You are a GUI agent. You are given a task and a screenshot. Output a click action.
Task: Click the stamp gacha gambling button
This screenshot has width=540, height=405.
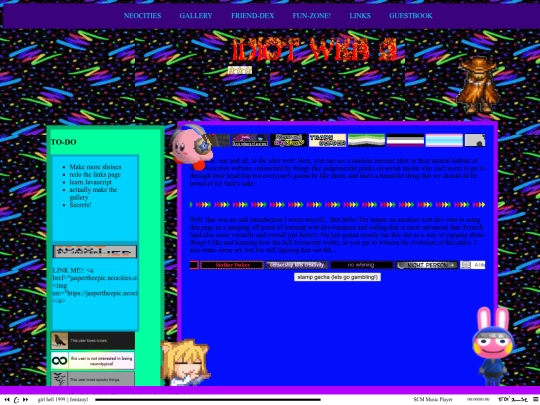(x=337, y=277)
